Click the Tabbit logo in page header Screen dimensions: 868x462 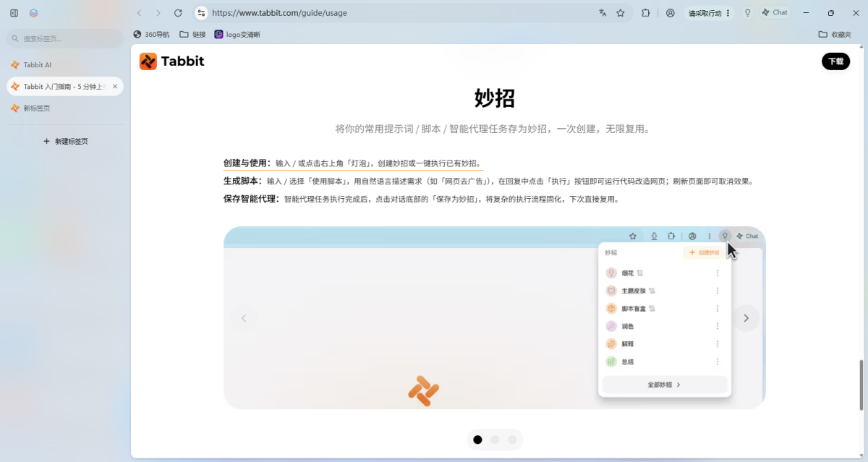[171, 61]
